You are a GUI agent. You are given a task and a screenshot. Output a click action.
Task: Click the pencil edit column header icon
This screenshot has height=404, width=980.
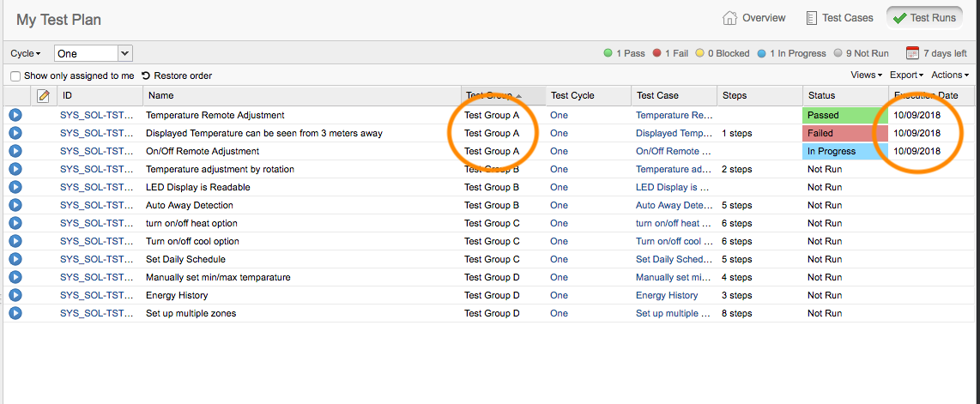pos(43,95)
